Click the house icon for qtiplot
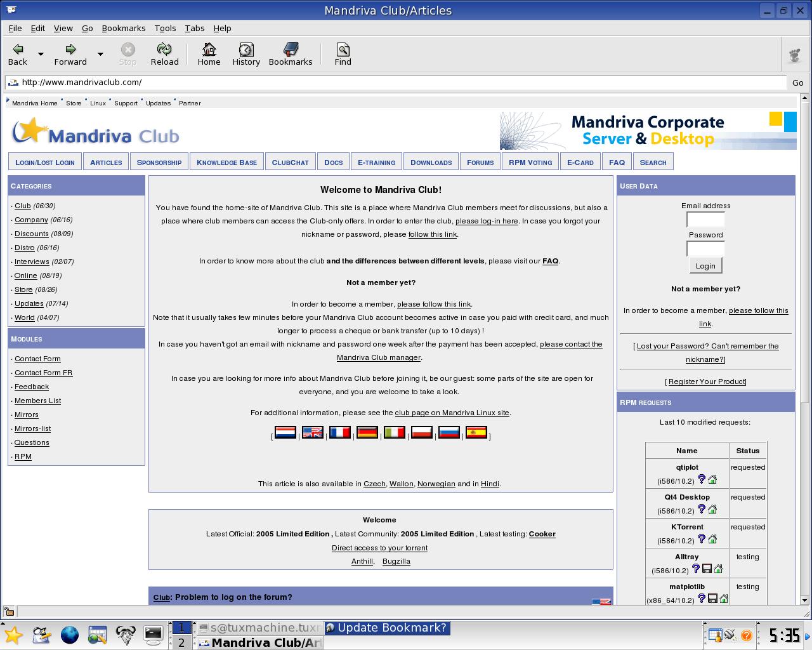812x650 pixels. point(712,479)
